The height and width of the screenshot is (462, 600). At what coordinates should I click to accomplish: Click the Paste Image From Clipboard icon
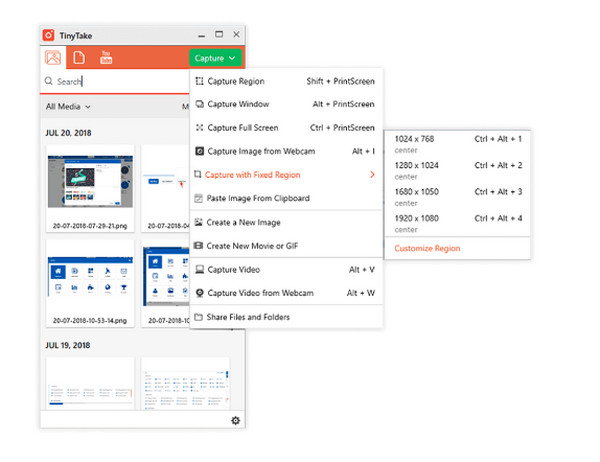[198, 198]
